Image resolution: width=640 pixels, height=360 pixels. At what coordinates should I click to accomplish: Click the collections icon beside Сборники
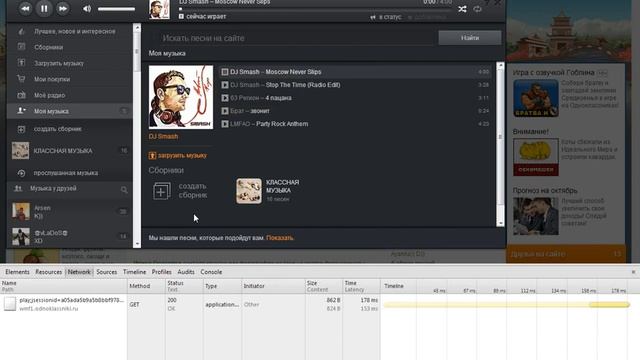21,47
